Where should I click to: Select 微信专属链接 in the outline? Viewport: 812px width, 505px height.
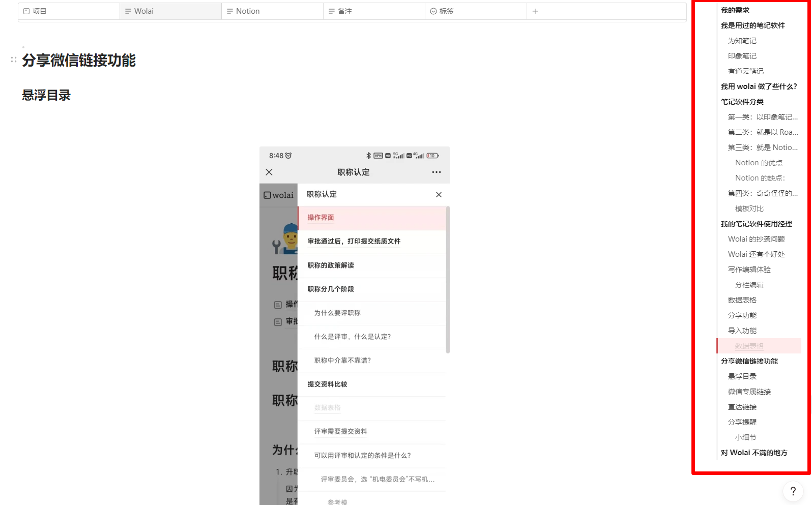tap(749, 392)
